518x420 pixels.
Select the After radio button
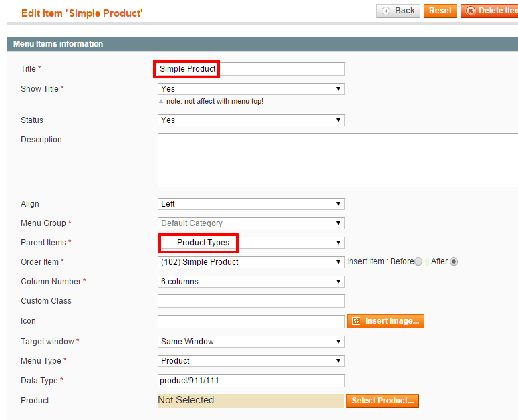coord(454,261)
